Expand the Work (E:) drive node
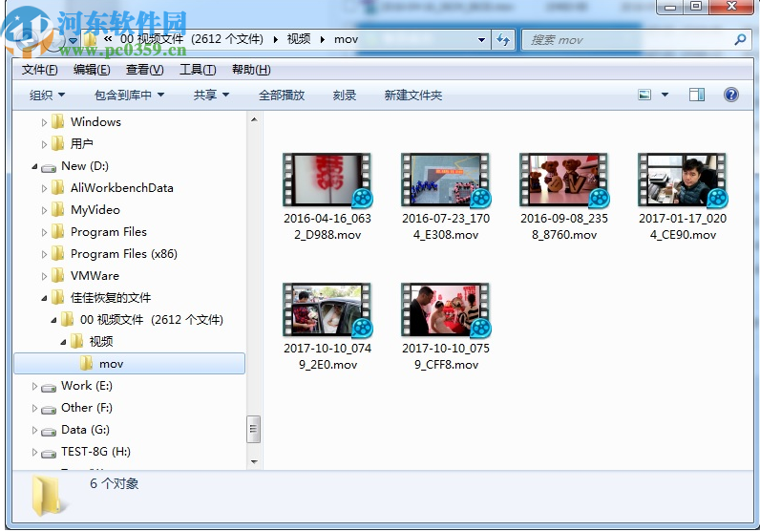The image size is (760, 532). 34,386
